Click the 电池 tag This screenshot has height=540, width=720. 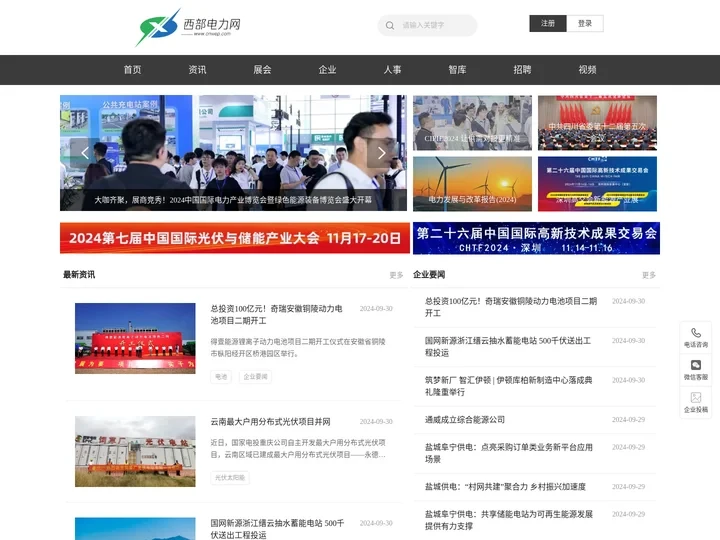(221, 377)
